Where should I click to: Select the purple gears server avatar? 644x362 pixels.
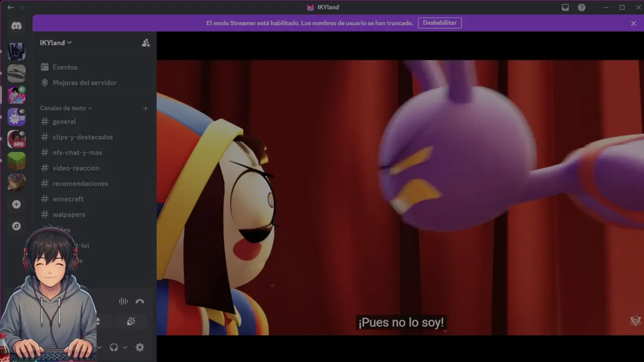[x=17, y=117]
